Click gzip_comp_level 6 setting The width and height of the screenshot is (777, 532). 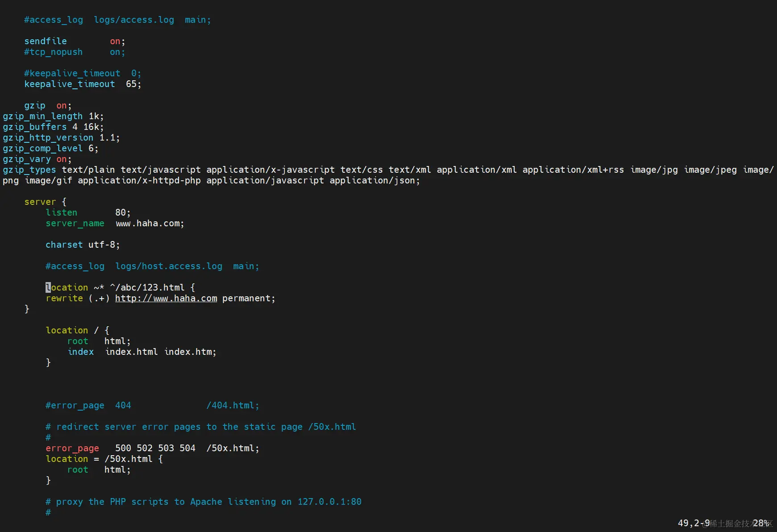click(x=50, y=148)
